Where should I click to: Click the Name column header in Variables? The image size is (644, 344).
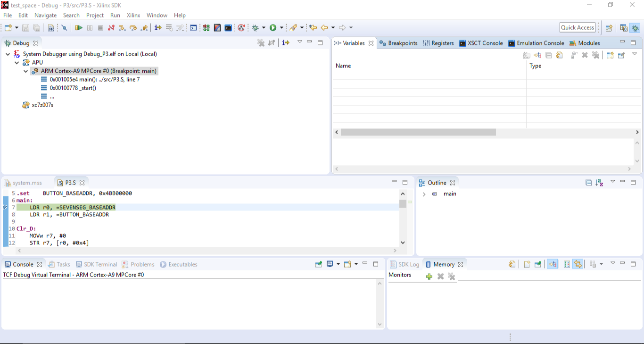coord(343,66)
